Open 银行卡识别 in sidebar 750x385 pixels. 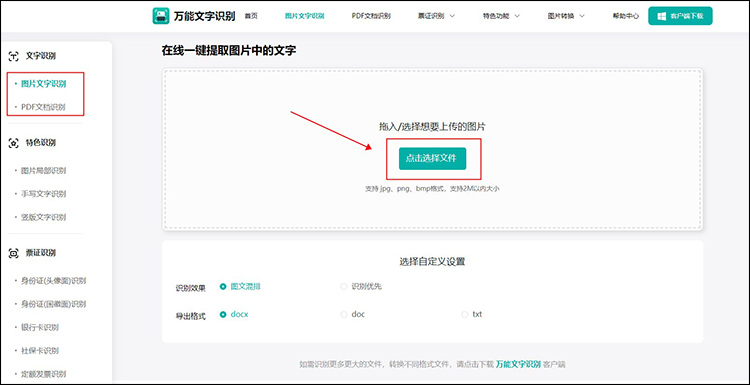point(40,328)
